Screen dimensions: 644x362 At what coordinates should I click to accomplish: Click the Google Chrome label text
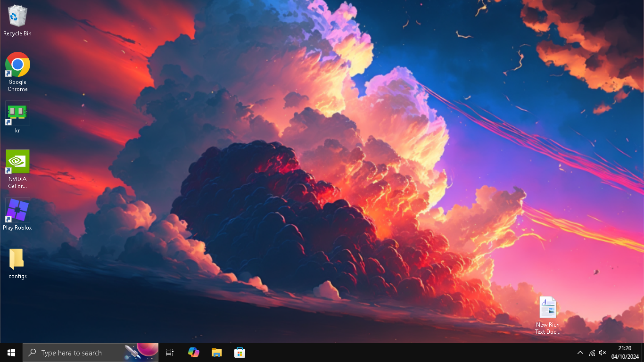[17, 85]
